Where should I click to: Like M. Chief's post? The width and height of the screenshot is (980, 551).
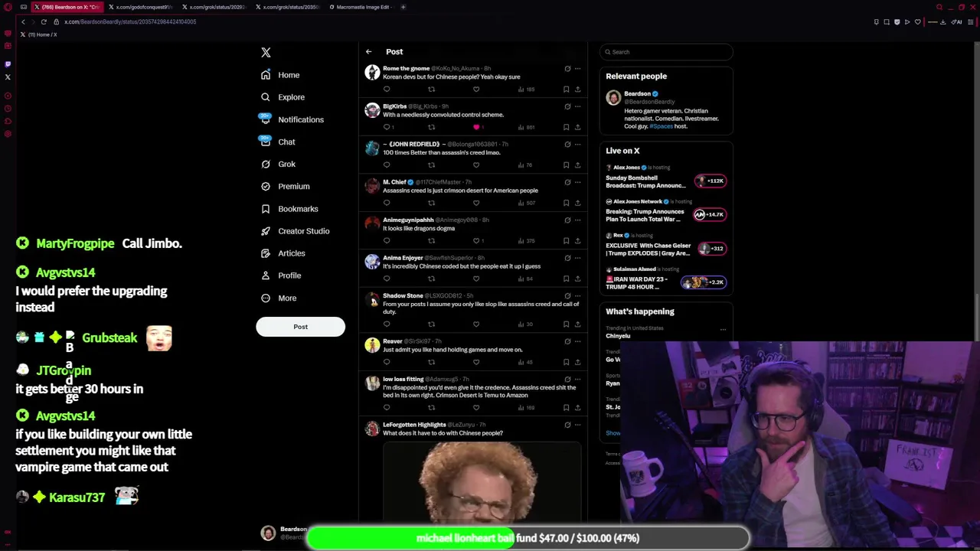pyautogui.click(x=476, y=203)
